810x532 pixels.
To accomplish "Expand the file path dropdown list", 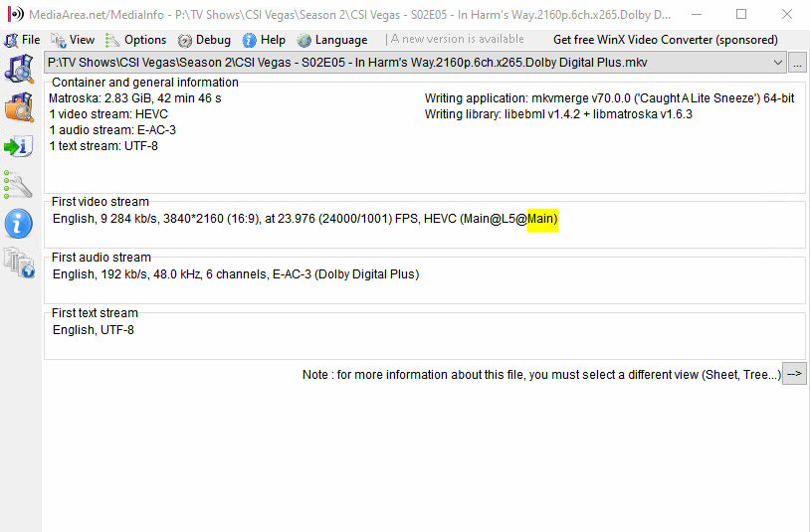I will tap(777, 63).
